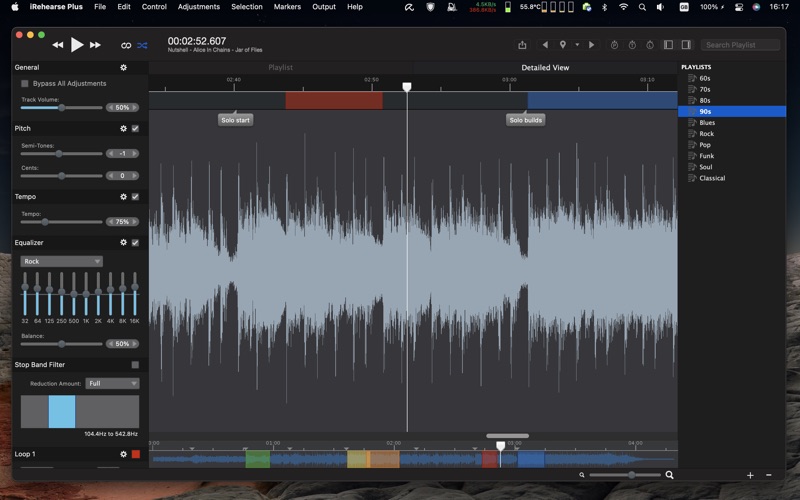
Task: Decrease Semi-Tones with left stepper arrow
Action: [111, 154]
